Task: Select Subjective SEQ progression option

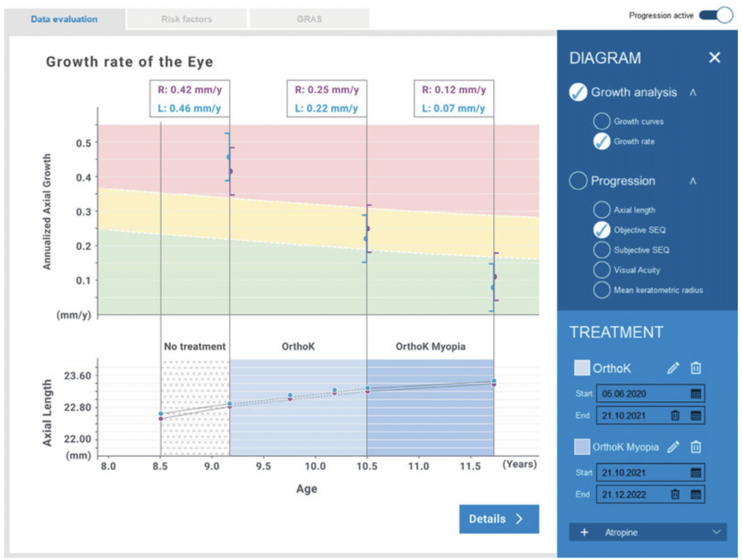Action: click(x=602, y=250)
